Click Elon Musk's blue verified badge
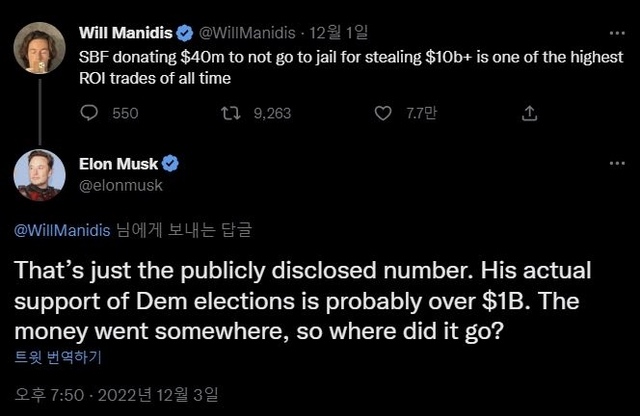The width and height of the screenshot is (640, 416). tap(171, 164)
